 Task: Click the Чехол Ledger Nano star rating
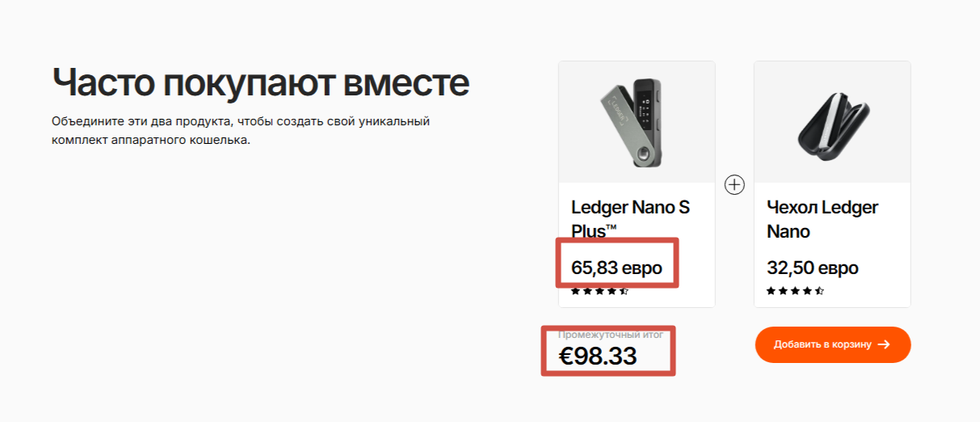[x=795, y=291]
